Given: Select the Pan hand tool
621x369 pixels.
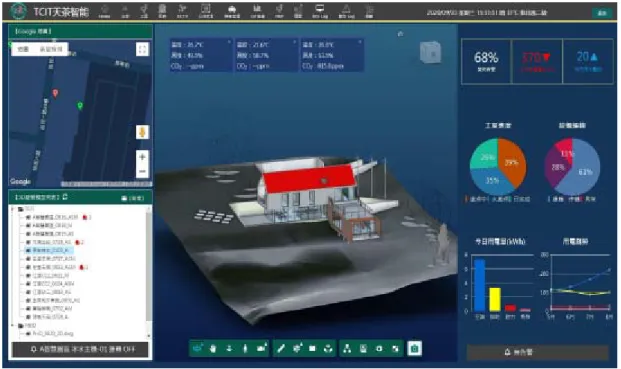Looking at the screenshot, I should 213,348.
